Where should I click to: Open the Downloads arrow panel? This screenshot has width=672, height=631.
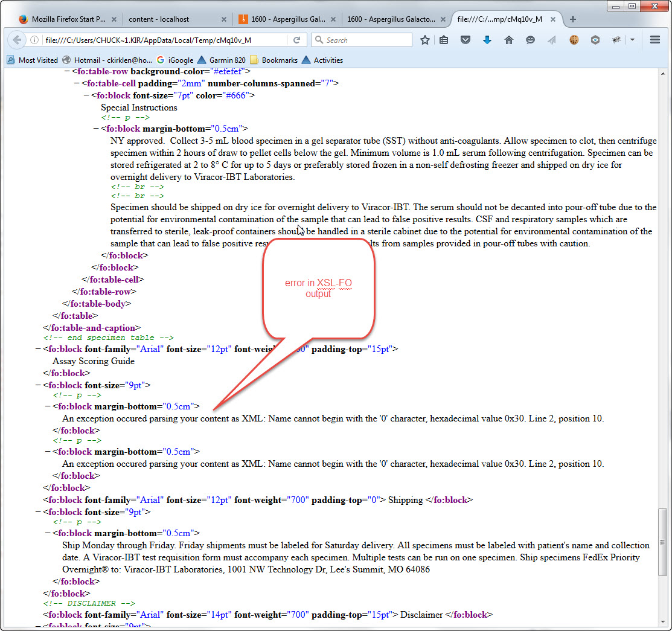coord(487,40)
